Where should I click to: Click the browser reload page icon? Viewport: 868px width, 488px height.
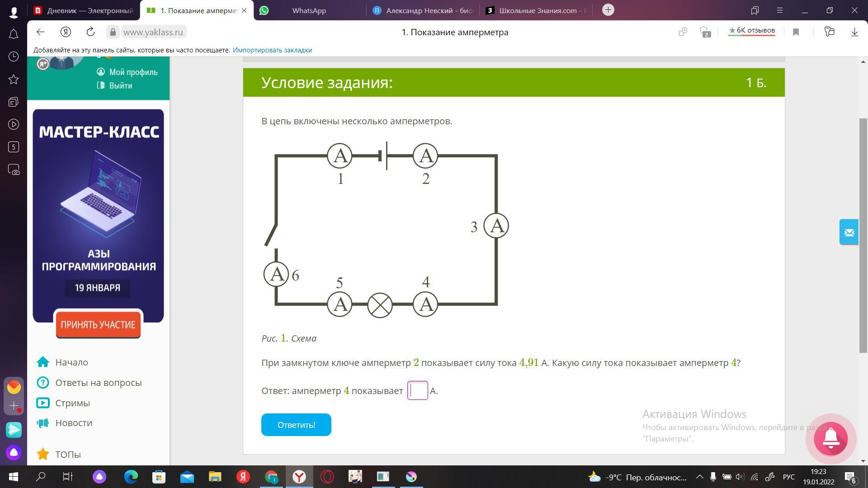coord(90,32)
